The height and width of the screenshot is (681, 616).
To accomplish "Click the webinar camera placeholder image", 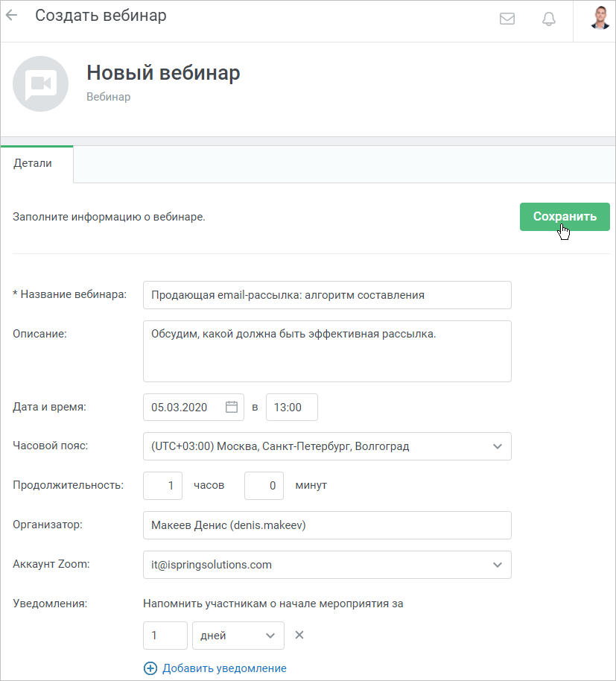I will pyautogui.click(x=40, y=84).
